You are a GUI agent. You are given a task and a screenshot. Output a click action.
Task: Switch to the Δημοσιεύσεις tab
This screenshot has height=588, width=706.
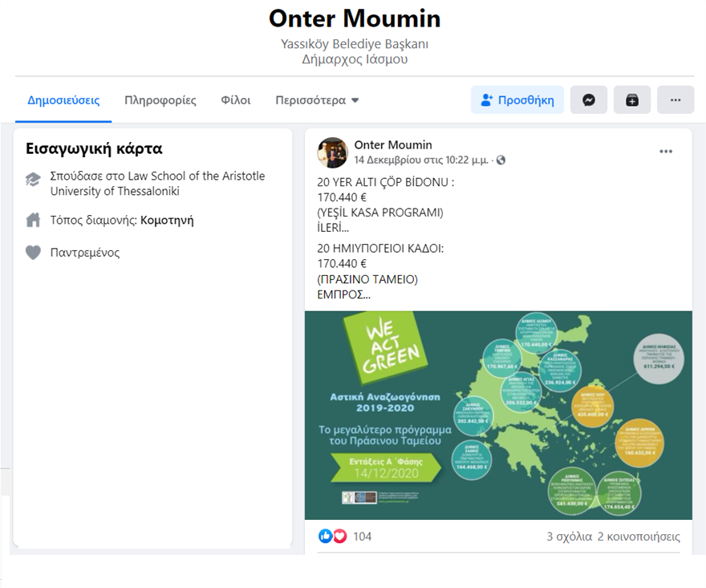pos(63,100)
